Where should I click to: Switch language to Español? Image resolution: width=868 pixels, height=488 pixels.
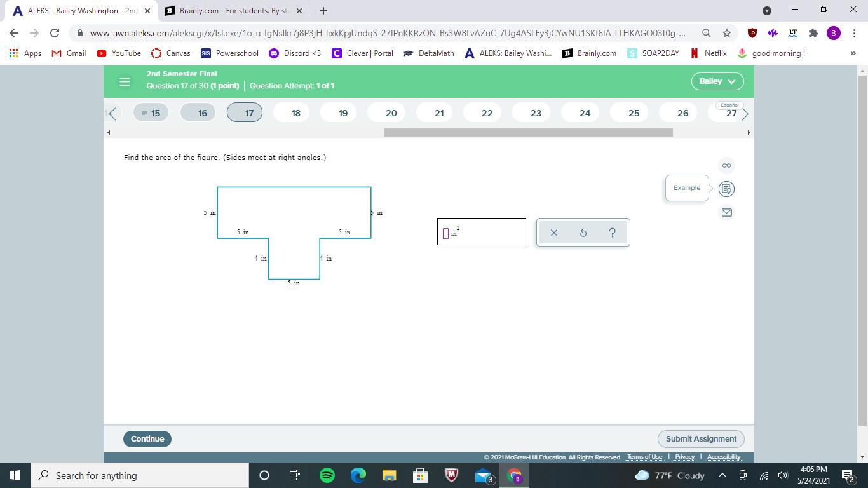[729, 105]
